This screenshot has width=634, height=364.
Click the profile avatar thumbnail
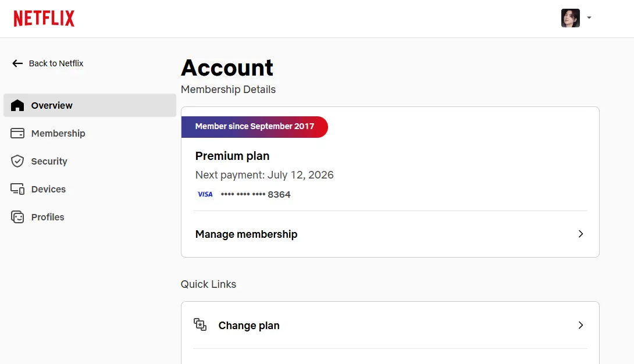(571, 18)
